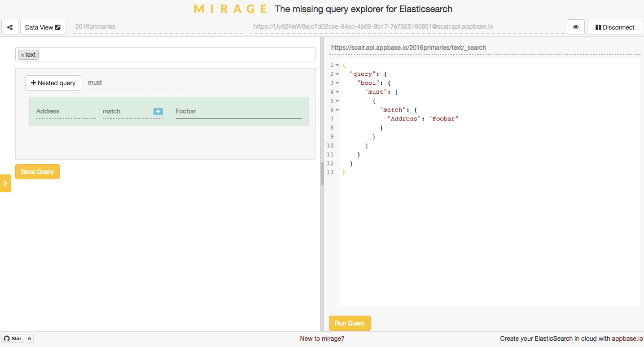Run the query
This screenshot has height=347, width=644.
350,323
